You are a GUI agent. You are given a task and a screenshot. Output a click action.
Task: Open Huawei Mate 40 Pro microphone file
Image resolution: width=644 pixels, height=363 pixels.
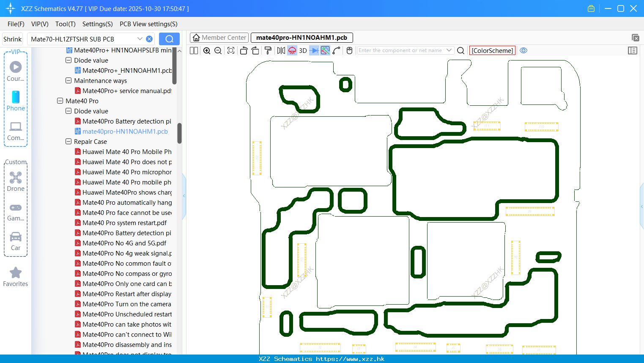[x=123, y=172]
